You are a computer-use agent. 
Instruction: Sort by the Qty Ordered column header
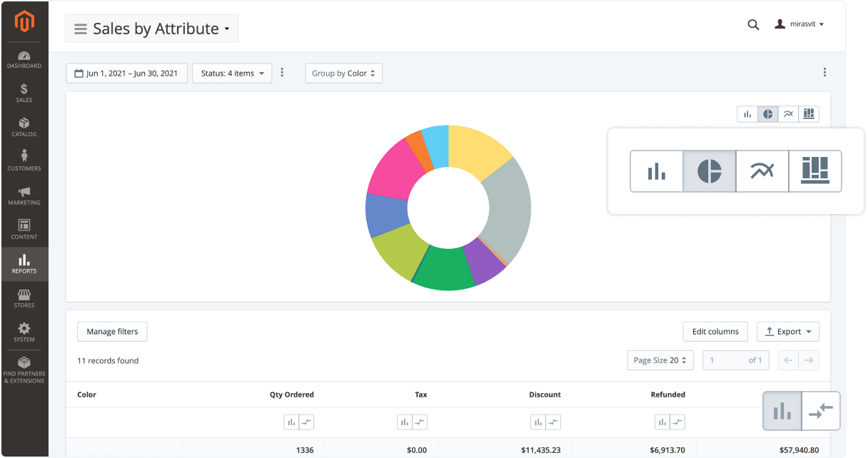[x=291, y=395]
